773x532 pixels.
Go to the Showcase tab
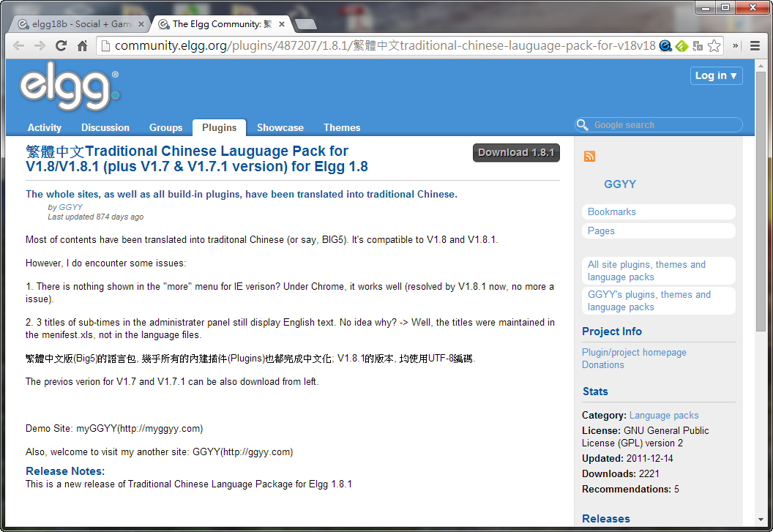click(x=280, y=127)
